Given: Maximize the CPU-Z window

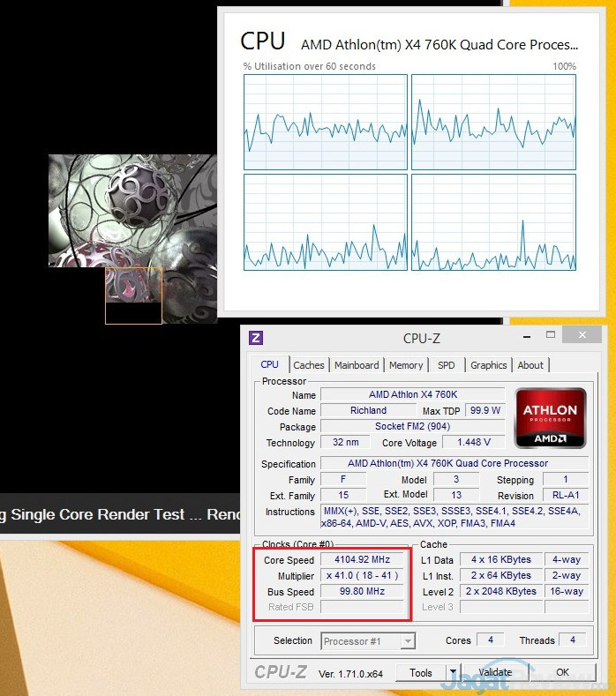Looking at the screenshot, I should 551,335.
